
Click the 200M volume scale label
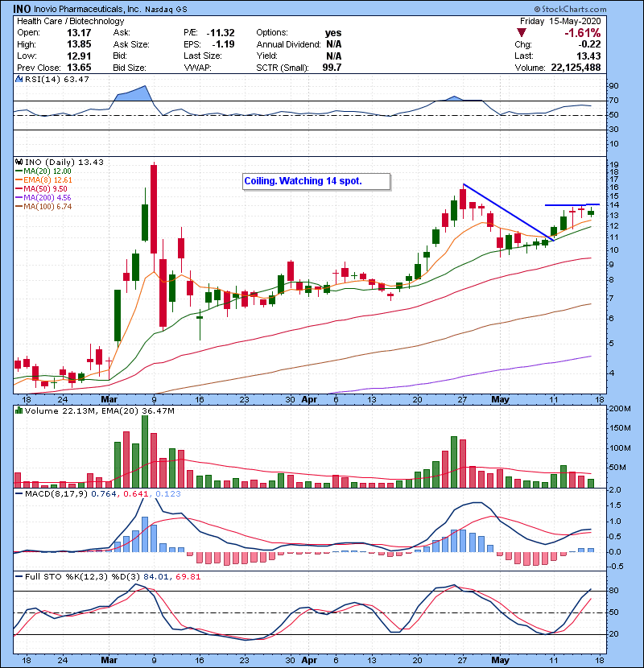(x=620, y=409)
